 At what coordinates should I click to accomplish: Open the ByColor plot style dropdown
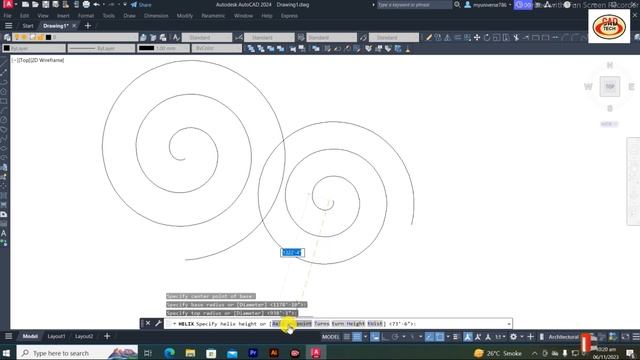[x=217, y=48]
